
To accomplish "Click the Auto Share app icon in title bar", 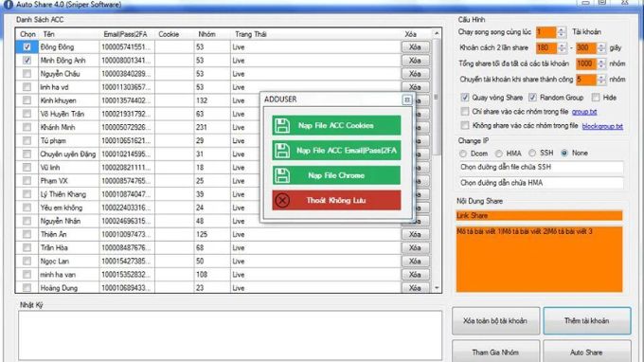I will pos(9,5).
